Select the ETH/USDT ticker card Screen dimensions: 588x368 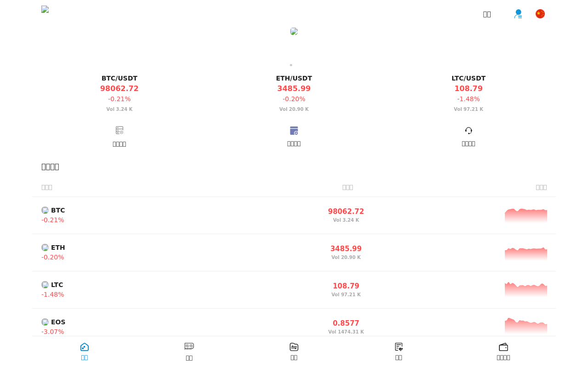coord(294,93)
